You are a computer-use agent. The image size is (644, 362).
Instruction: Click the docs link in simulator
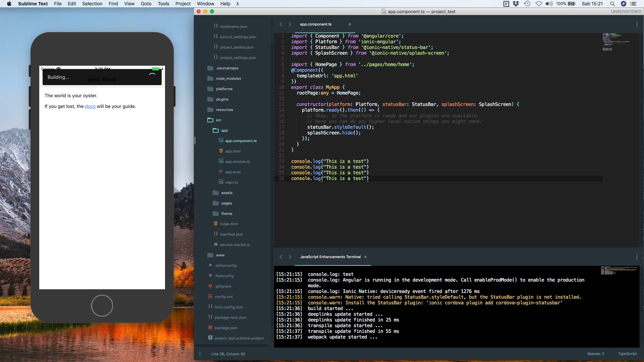[90, 106]
